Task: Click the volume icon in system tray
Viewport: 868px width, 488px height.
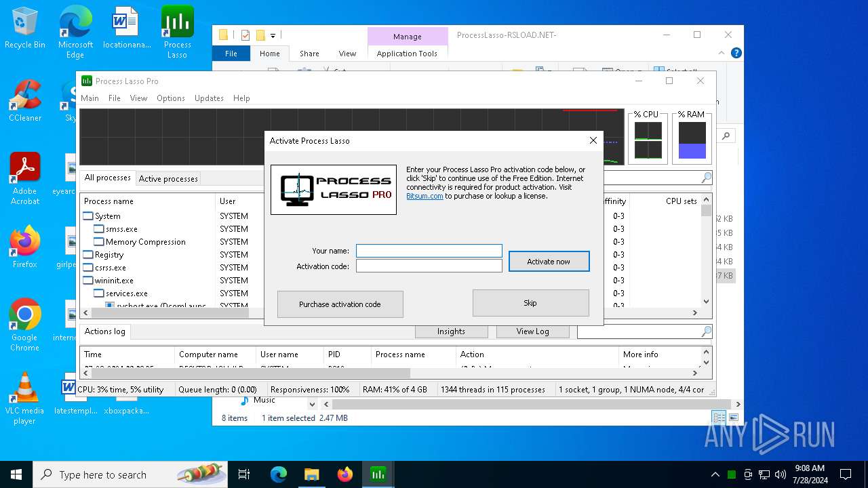Action: pos(780,474)
